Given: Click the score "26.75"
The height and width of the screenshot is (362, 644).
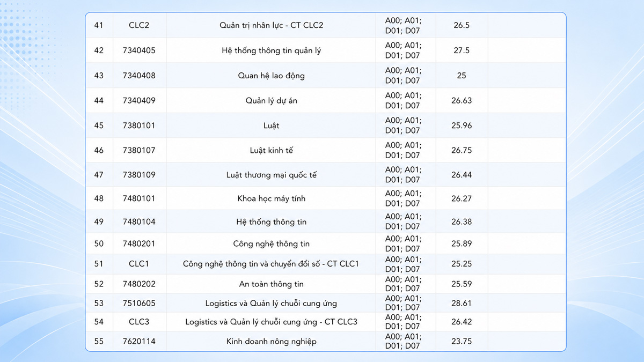Looking at the screenshot, I should (462, 150).
